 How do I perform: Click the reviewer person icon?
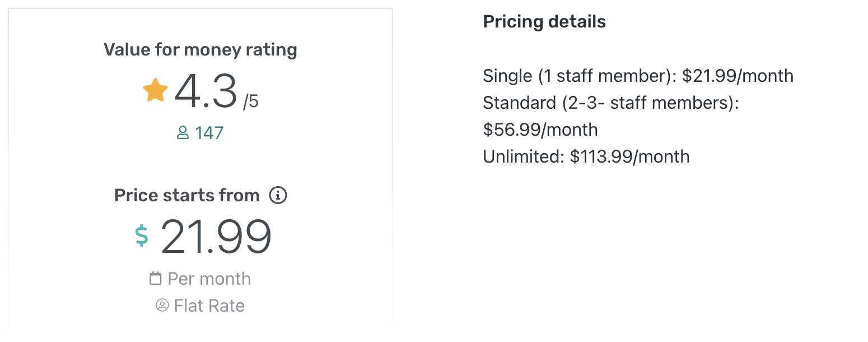tap(183, 133)
